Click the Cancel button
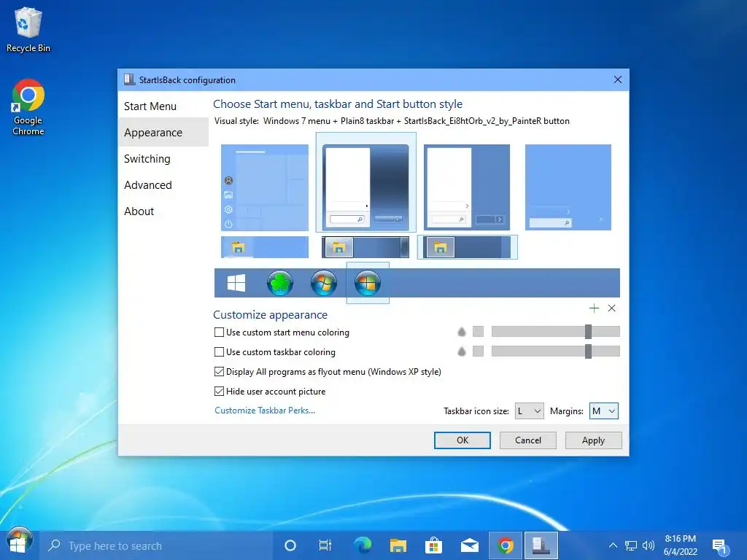 tap(528, 440)
